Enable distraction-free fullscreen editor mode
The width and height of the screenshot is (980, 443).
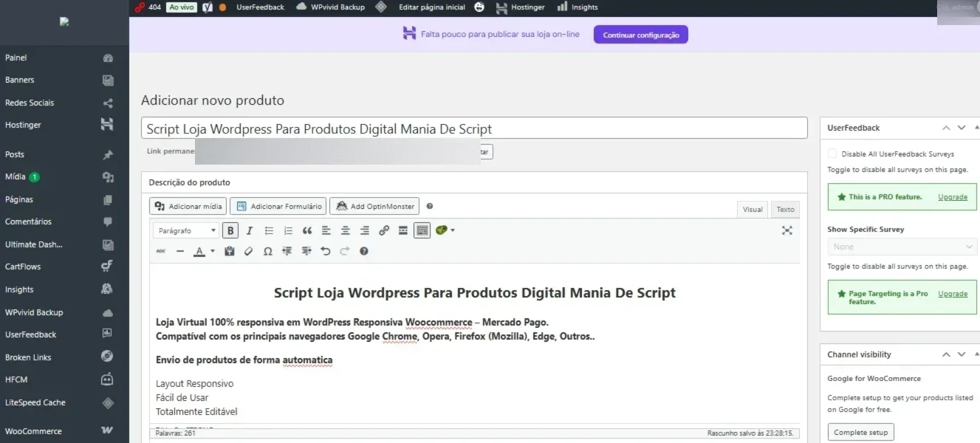(787, 230)
